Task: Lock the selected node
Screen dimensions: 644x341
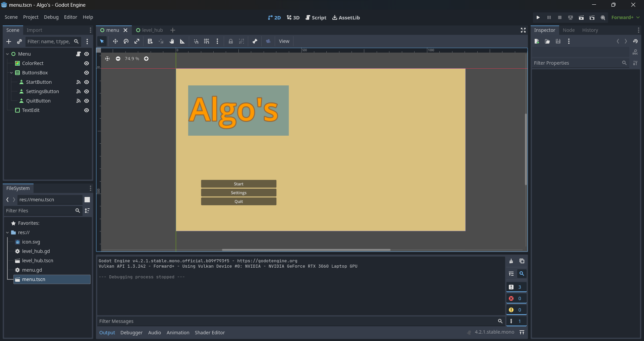Action: pos(231,41)
